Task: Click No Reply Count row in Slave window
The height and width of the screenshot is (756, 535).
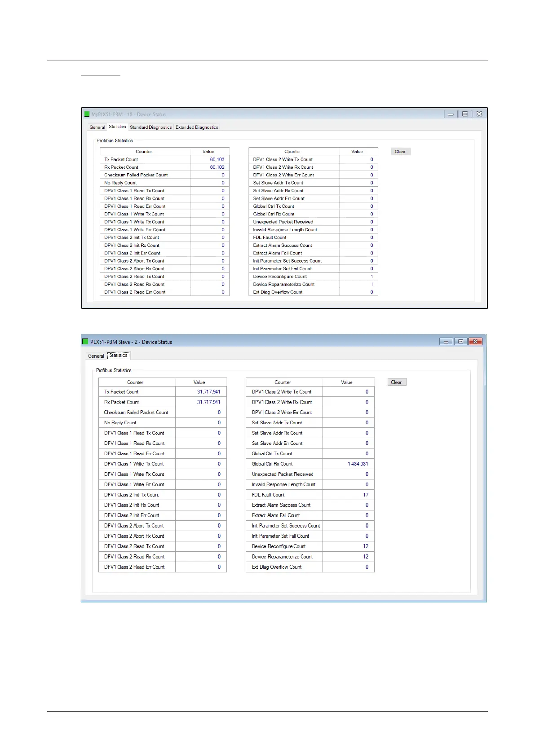Action: pos(163,423)
